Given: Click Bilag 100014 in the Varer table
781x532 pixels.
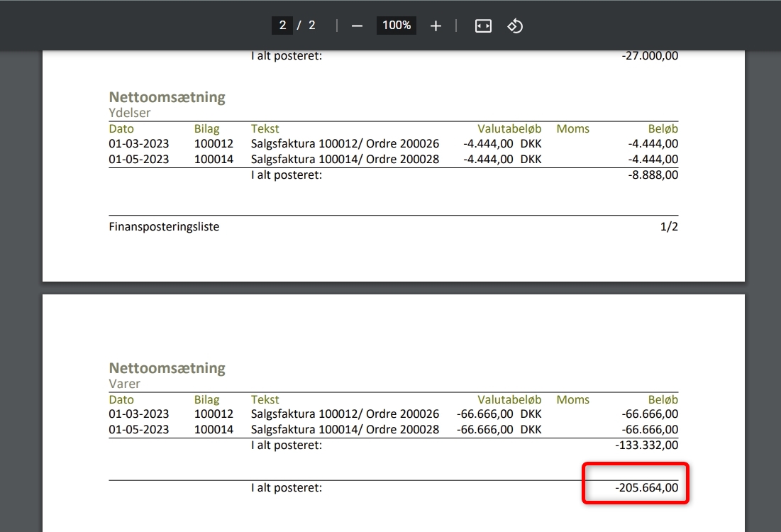Looking at the screenshot, I should pyautogui.click(x=214, y=429).
